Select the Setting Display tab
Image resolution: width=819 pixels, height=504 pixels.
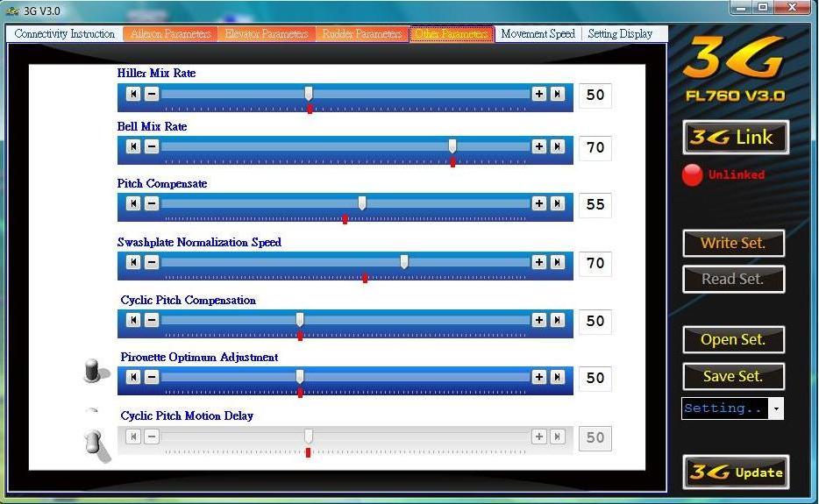620,34
